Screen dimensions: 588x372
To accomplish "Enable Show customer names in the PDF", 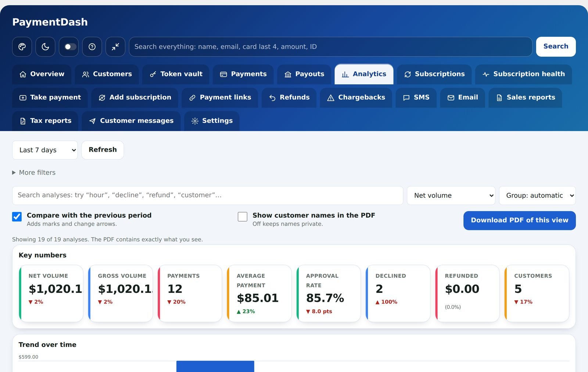I will [x=243, y=216].
